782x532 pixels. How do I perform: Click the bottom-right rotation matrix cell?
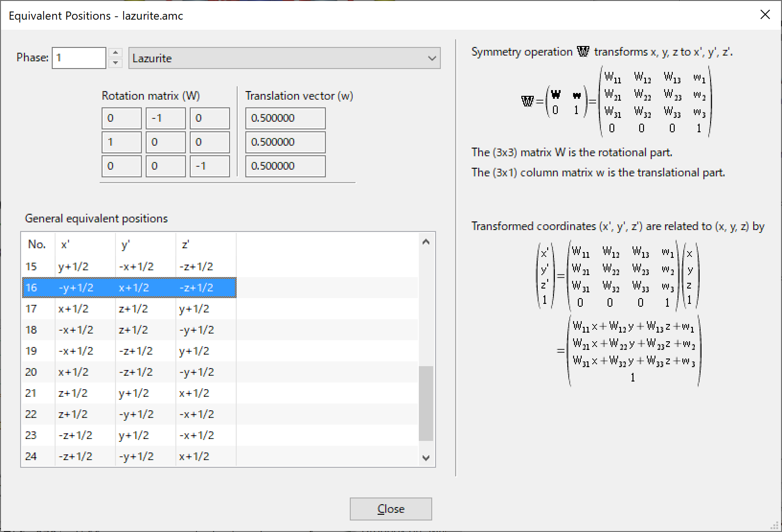(209, 166)
